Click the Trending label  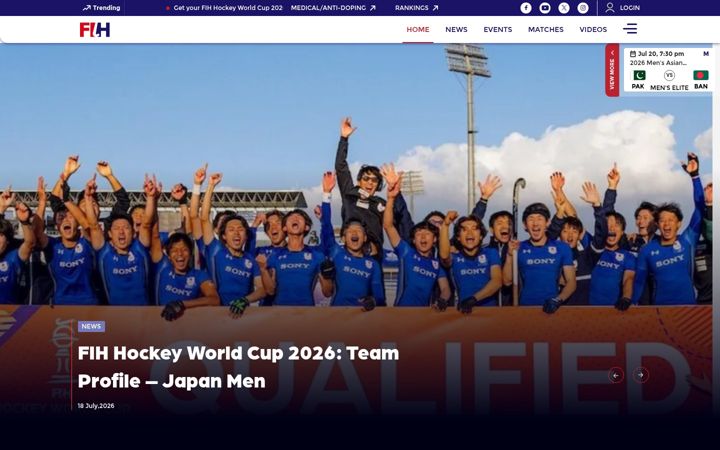tap(106, 8)
